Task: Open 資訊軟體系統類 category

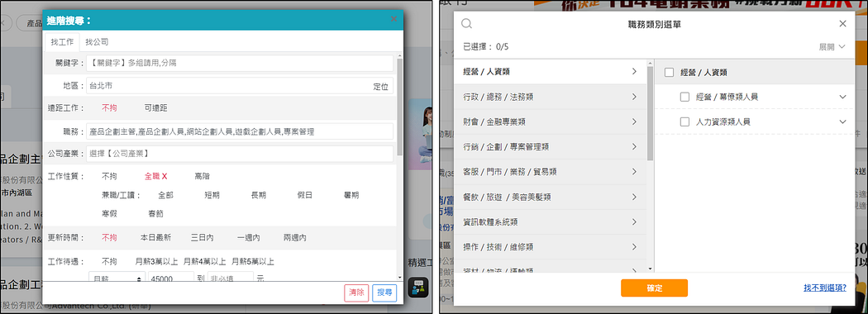Action: (550, 222)
